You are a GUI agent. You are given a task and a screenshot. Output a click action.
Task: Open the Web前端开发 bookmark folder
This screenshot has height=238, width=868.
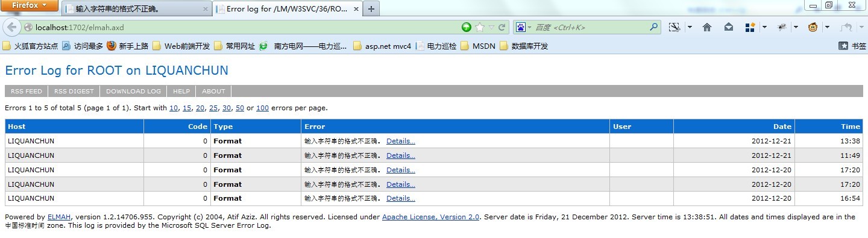(181, 46)
